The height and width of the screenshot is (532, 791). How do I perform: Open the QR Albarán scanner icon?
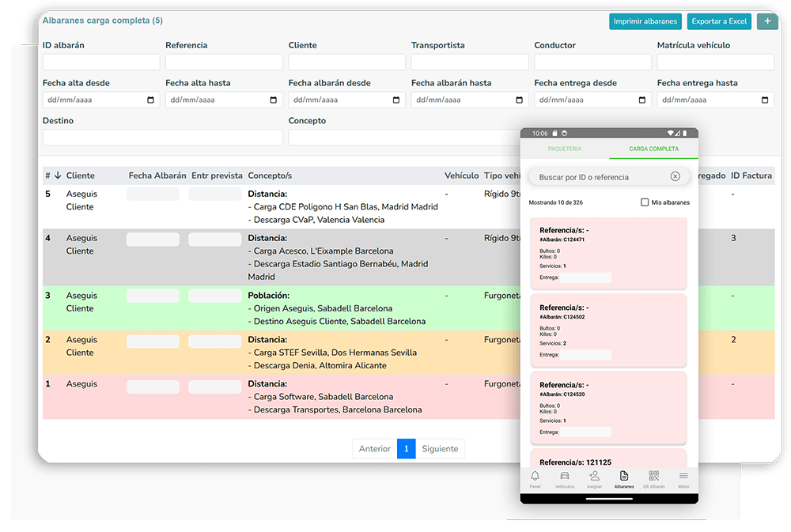tap(654, 476)
